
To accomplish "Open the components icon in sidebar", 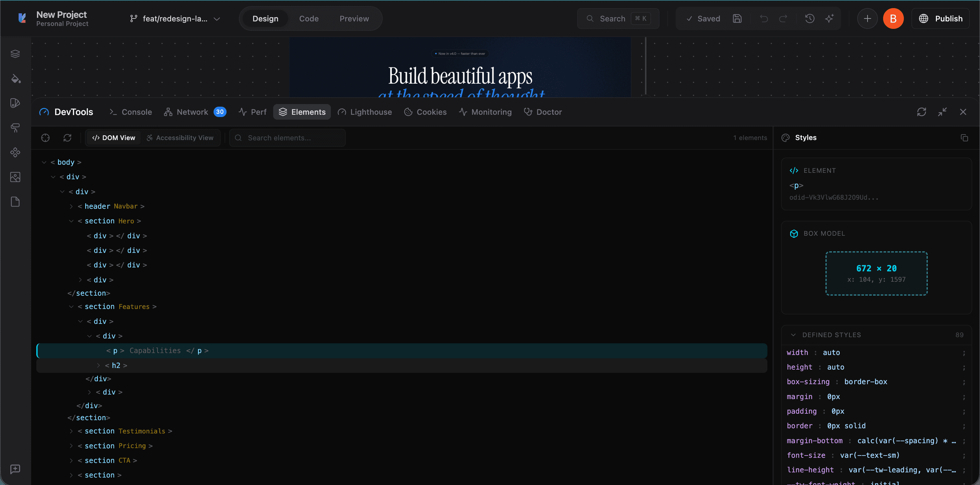I will point(15,152).
